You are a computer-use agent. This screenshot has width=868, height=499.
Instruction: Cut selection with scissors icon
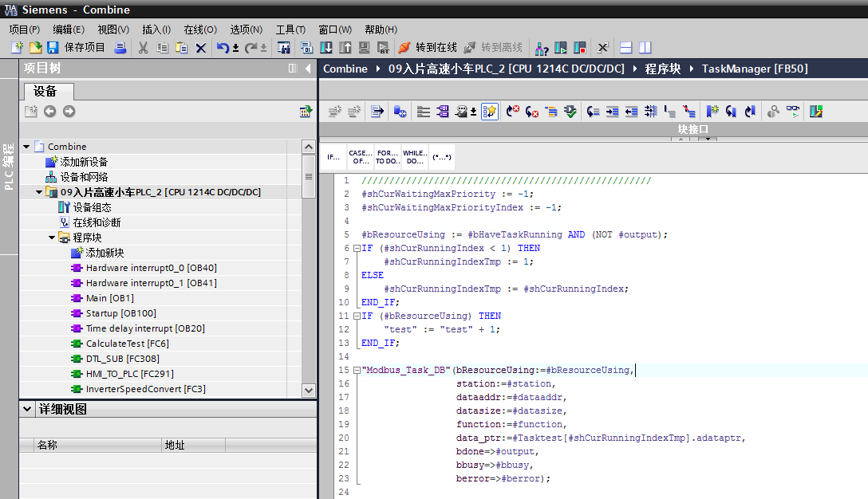pos(144,48)
